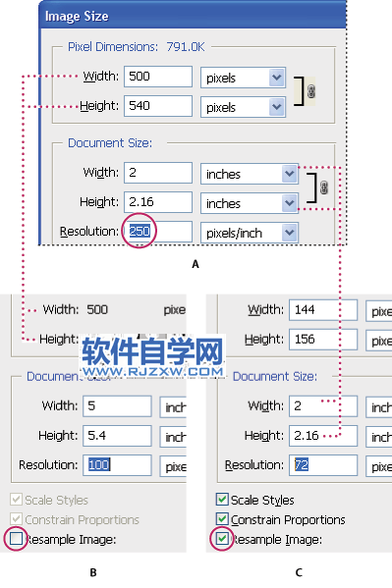Image resolution: width=392 pixels, height=588 pixels.
Task: Click Resolution field showing 72 in panel C
Action: pos(323,465)
